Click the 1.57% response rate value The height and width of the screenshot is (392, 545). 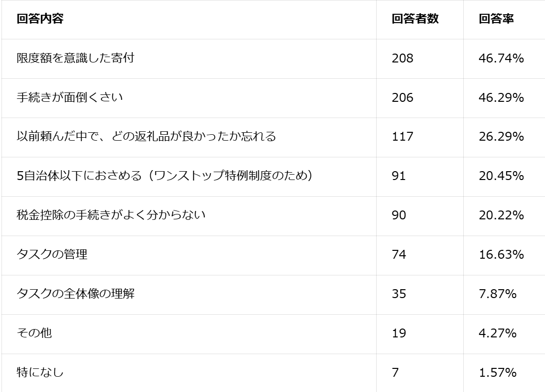(x=497, y=373)
